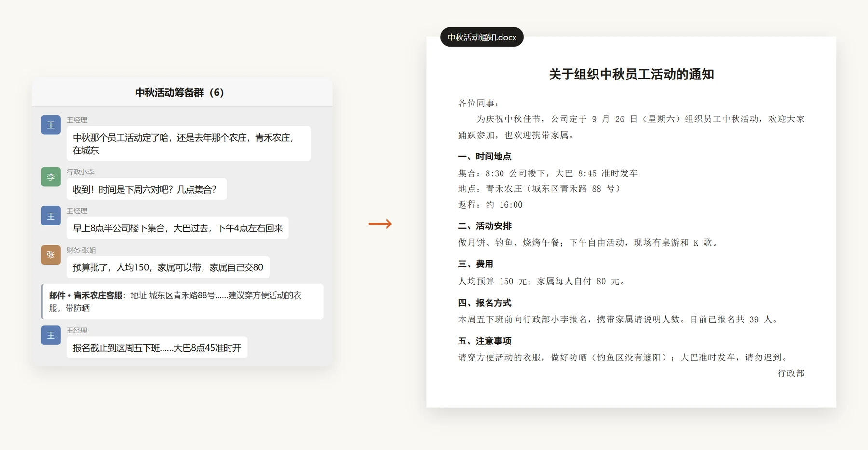The width and height of the screenshot is (868, 450).
Task: Click the signature 行政部
Action: (x=791, y=373)
